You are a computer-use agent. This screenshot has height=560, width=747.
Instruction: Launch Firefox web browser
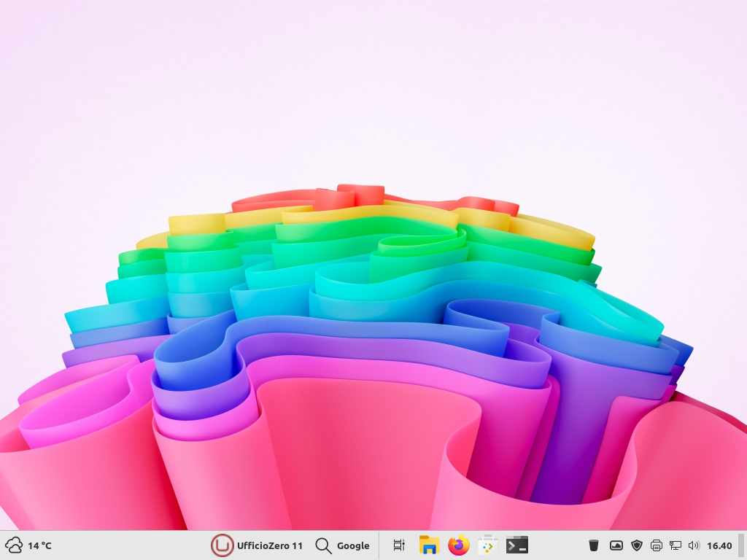click(x=458, y=545)
